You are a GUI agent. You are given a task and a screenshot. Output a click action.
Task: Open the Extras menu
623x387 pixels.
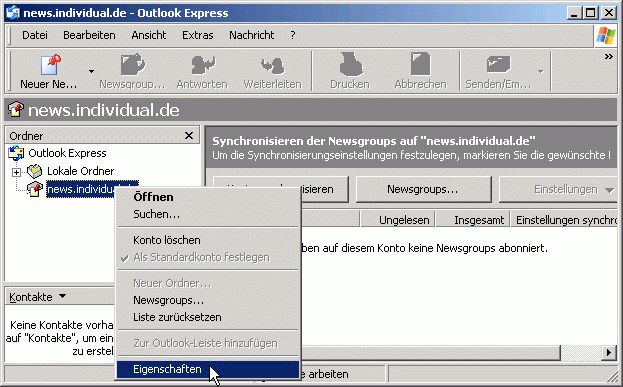197,35
